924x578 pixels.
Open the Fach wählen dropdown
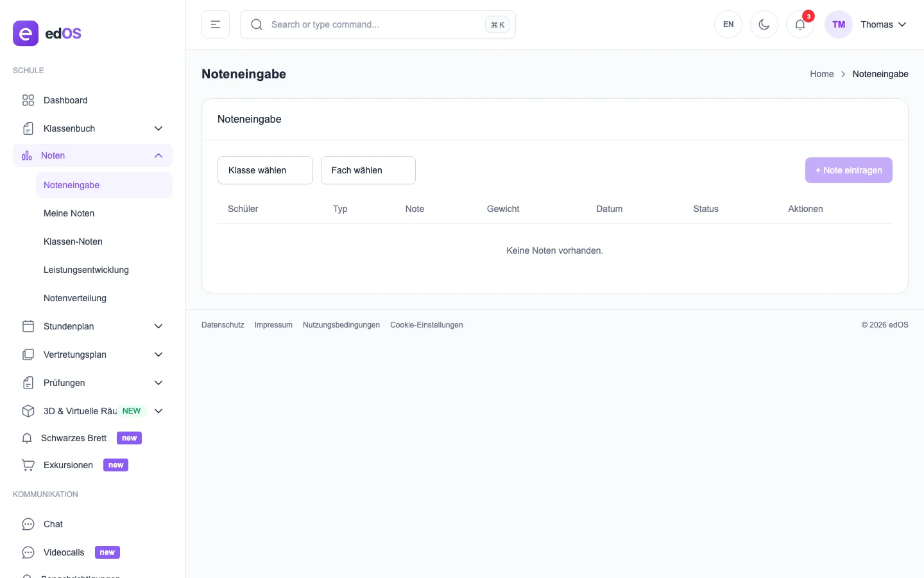pyautogui.click(x=368, y=170)
